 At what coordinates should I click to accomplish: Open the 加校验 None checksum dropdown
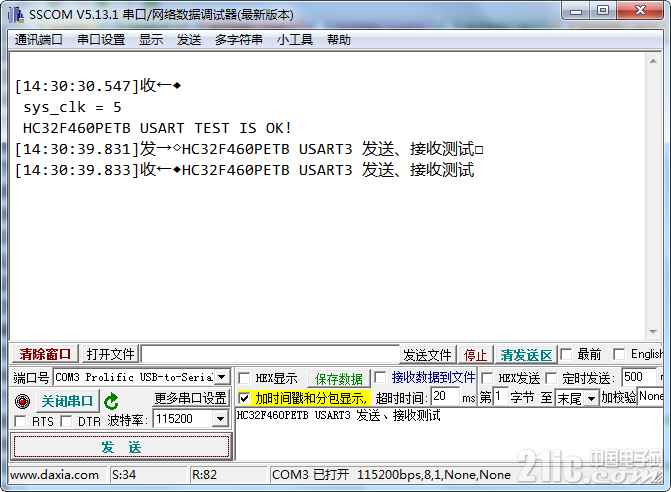[650, 396]
